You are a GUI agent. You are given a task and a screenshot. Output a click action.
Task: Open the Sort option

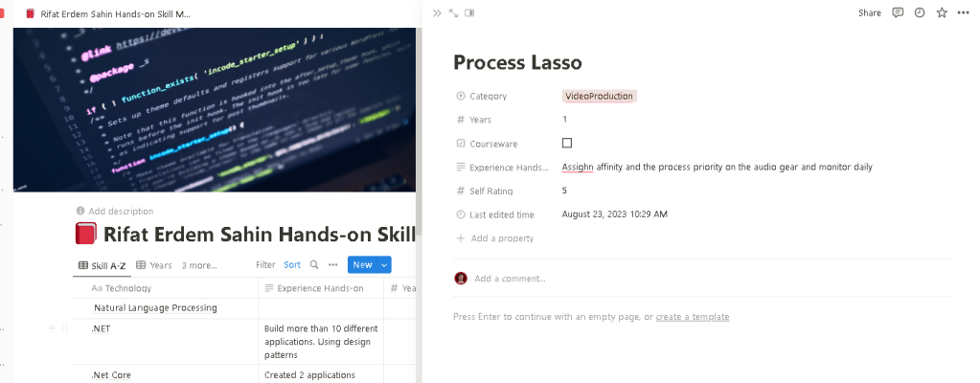(292, 265)
